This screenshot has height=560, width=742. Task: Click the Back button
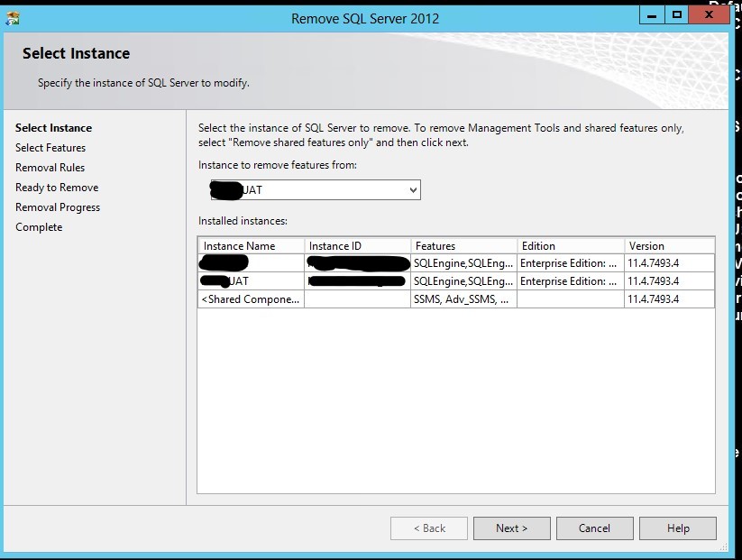(429, 528)
